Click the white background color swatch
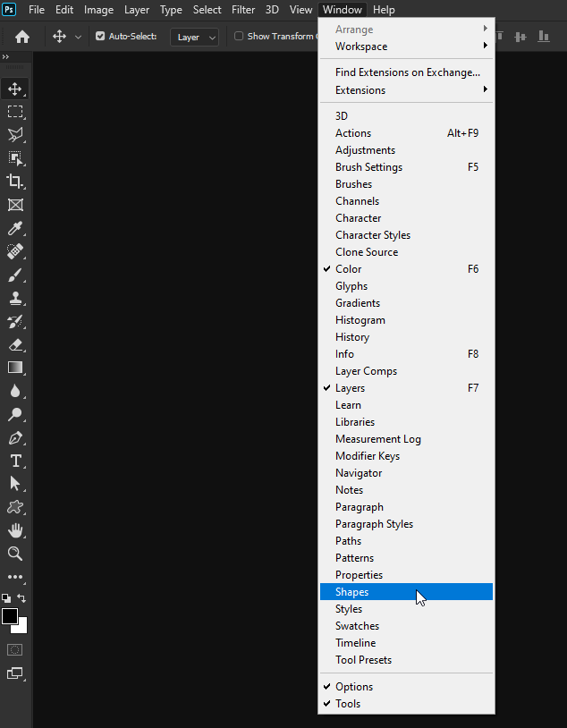This screenshot has width=567, height=728. [22, 628]
